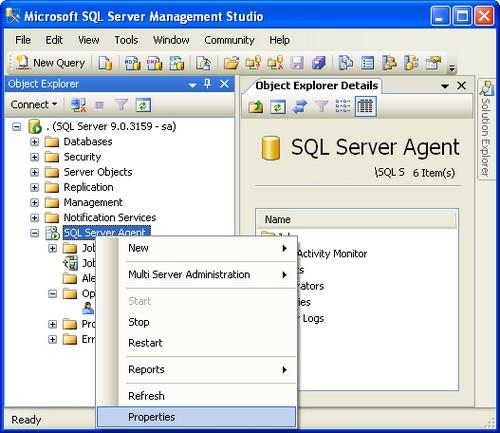Open the Window menu
Viewport: 500px width, 433px height.
(171, 40)
